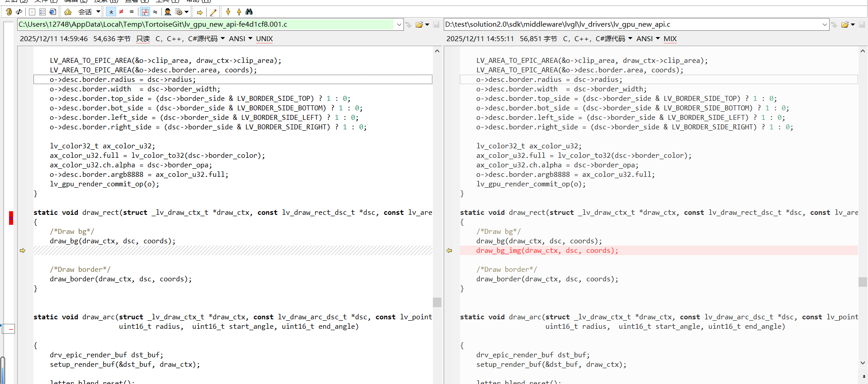
Task: Click the red difference marker in overview strip
Action: point(11,218)
